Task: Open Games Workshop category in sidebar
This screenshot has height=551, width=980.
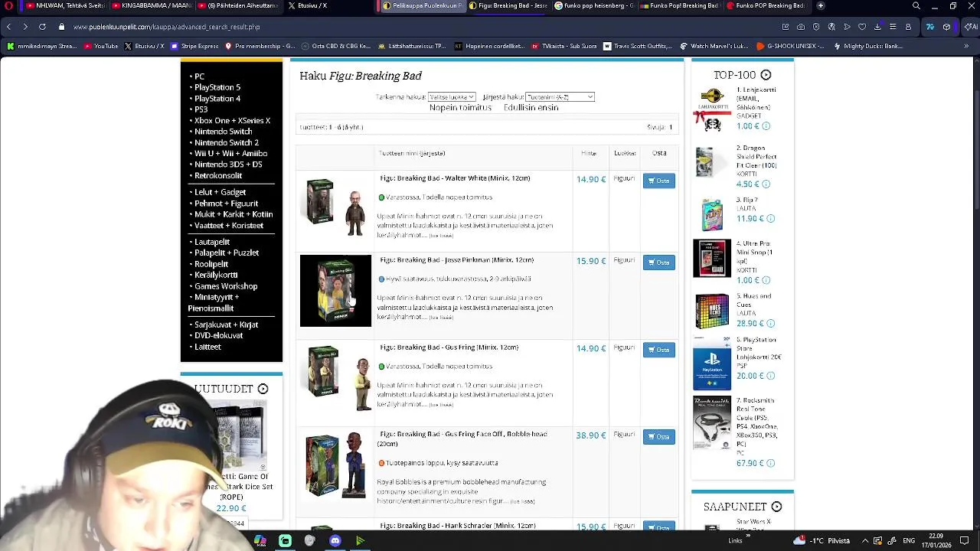Action: pyautogui.click(x=226, y=286)
